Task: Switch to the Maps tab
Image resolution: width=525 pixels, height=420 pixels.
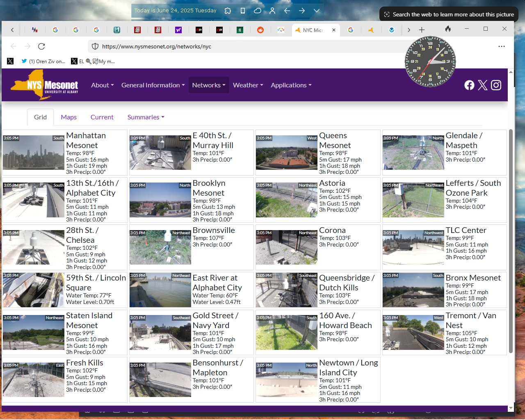Action: (68, 117)
